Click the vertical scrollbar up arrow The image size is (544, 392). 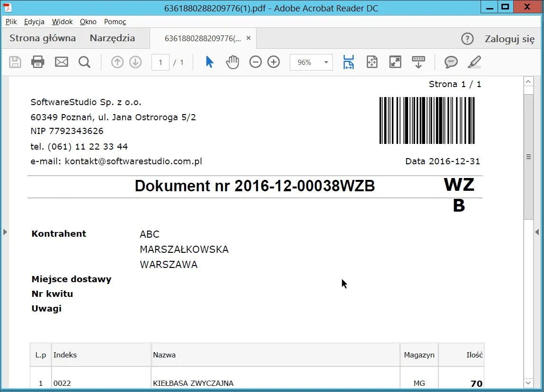pyautogui.click(x=528, y=82)
